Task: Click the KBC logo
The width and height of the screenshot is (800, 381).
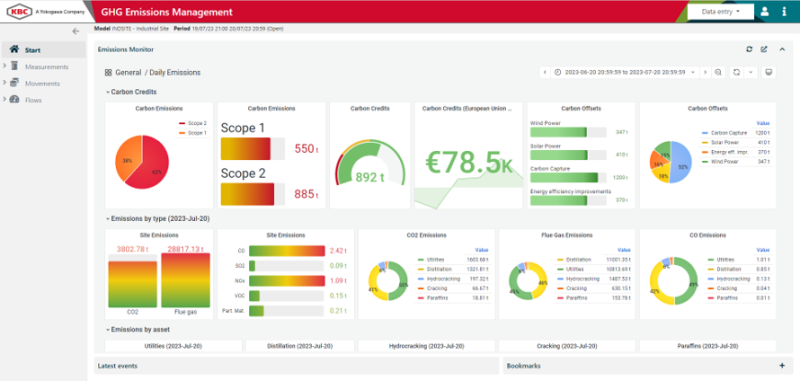Action: pos(20,11)
